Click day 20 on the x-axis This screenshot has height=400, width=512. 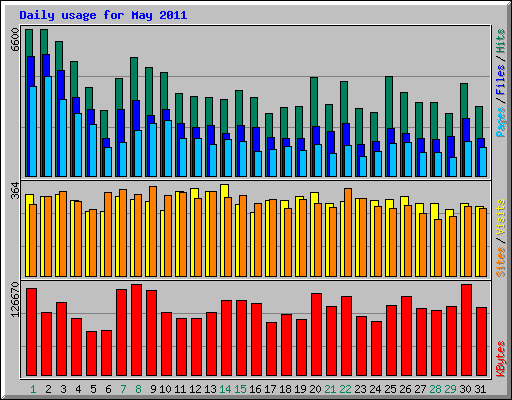(315, 389)
